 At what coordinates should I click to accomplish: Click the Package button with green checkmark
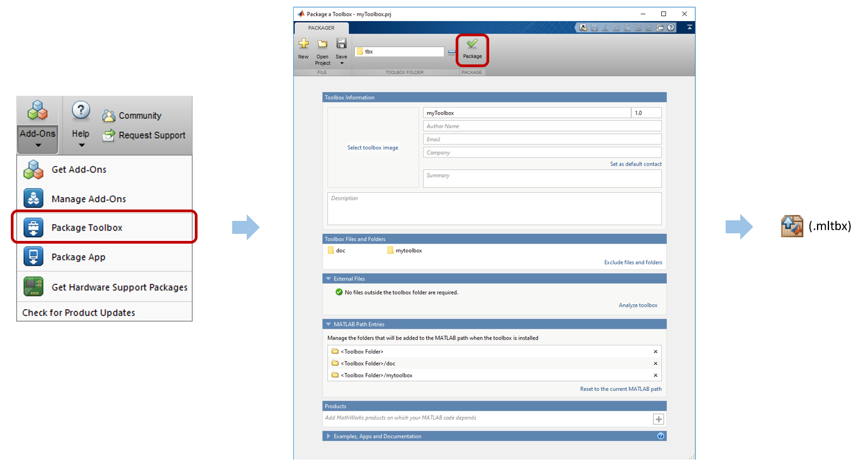tap(472, 48)
